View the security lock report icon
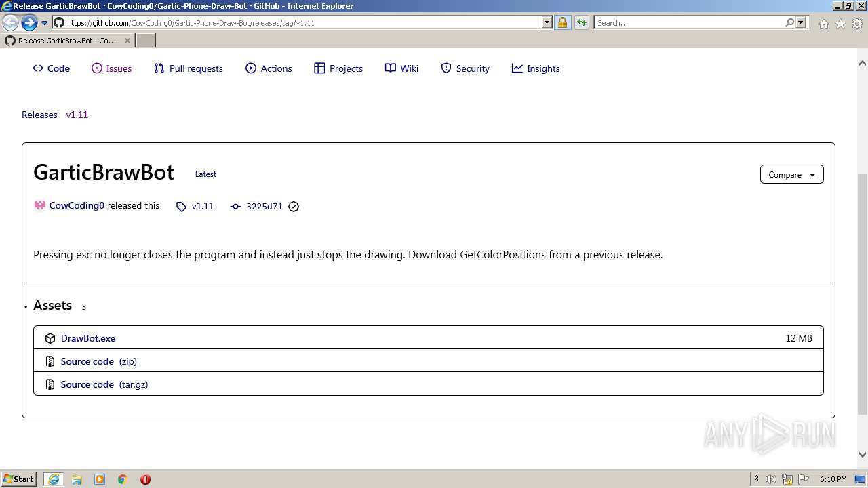This screenshot has width=868, height=488. point(562,22)
